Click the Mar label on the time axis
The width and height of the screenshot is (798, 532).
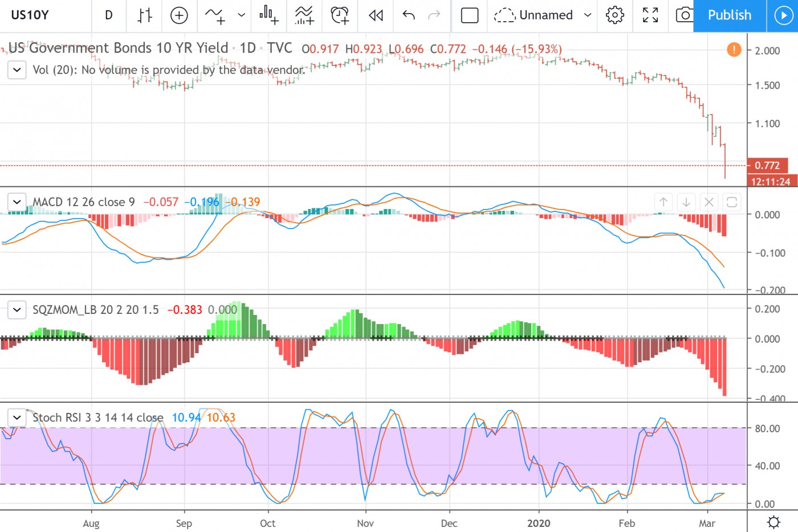click(707, 523)
